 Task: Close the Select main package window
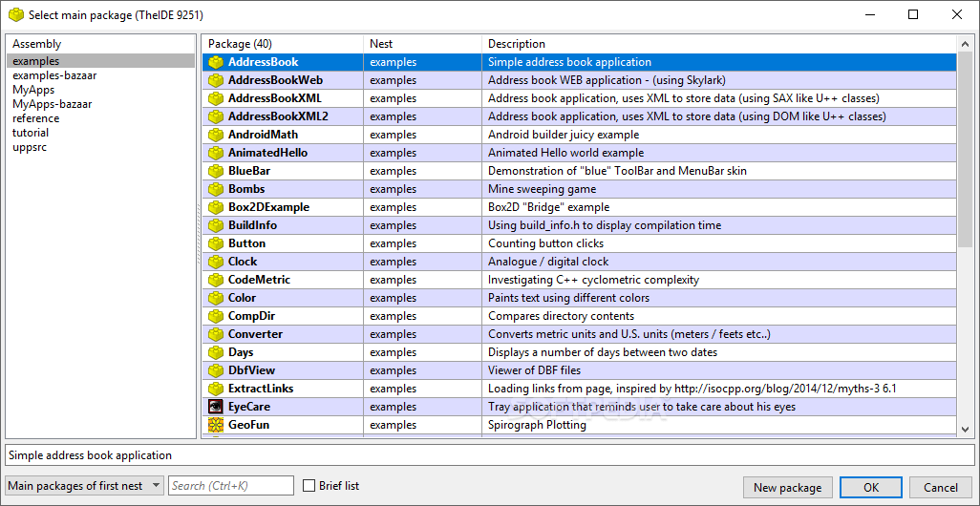(x=956, y=15)
